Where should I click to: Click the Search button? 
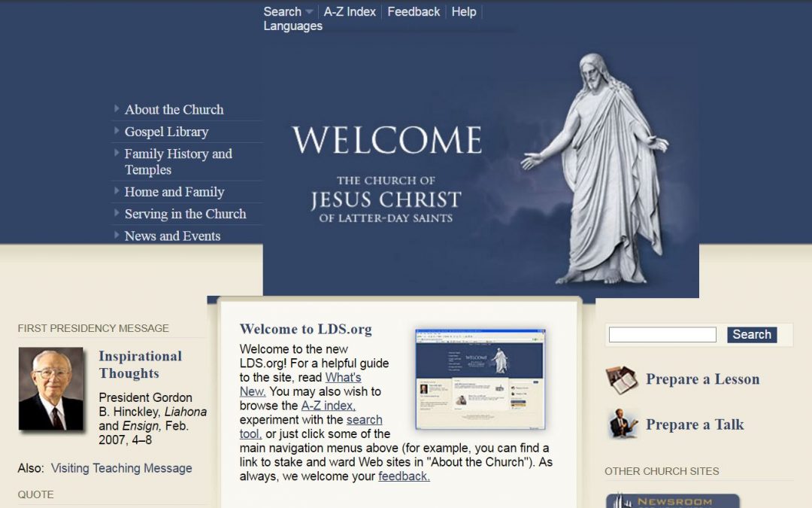[x=751, y=334]
